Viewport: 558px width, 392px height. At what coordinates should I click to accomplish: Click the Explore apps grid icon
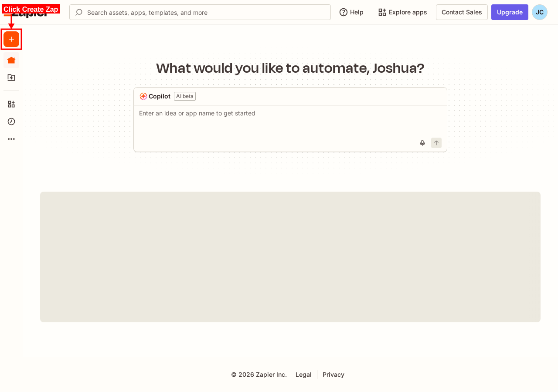(381, 12)
